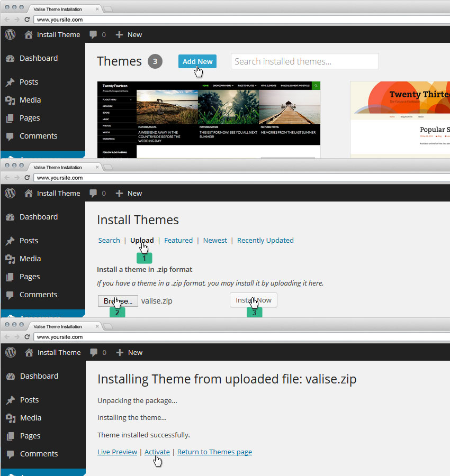Click the Browse file button

pos(118,301)
